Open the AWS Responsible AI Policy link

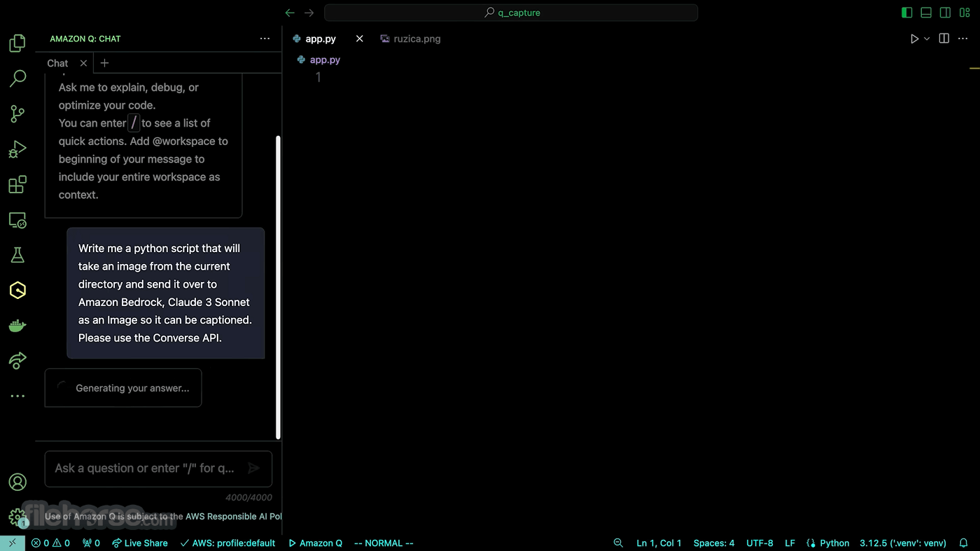(233, 517)
